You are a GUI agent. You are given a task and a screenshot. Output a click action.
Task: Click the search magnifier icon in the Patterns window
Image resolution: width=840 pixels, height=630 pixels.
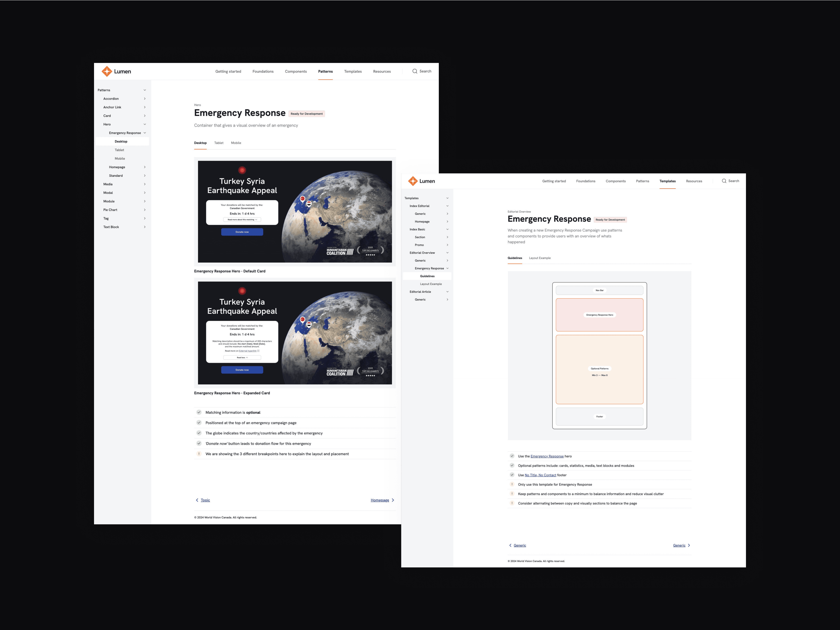coord(415,71)
